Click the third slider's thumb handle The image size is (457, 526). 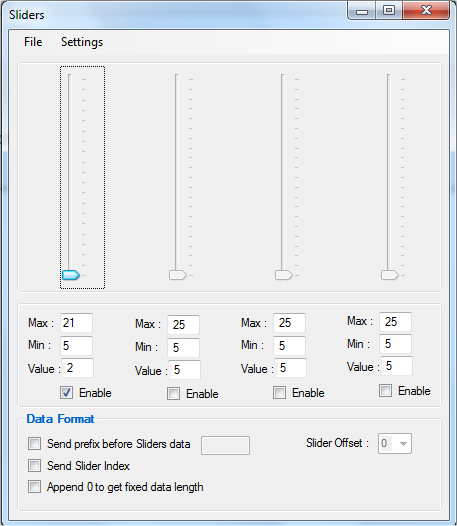284,275
